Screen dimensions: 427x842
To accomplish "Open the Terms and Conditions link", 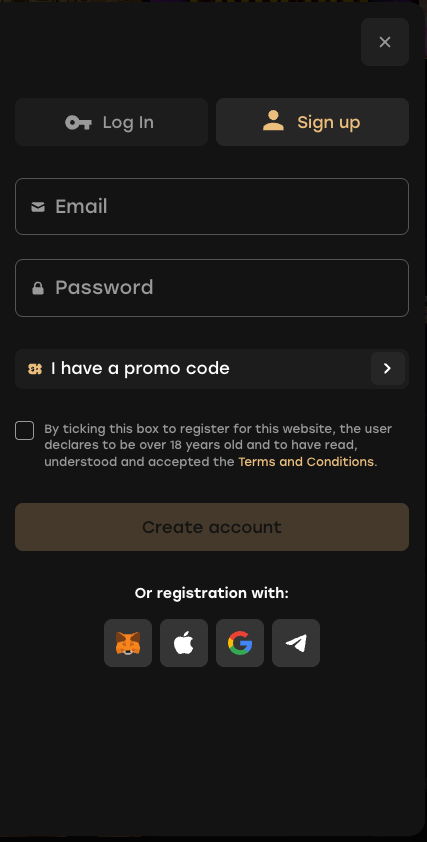I will pyautogui.click(x=306, y=462).
